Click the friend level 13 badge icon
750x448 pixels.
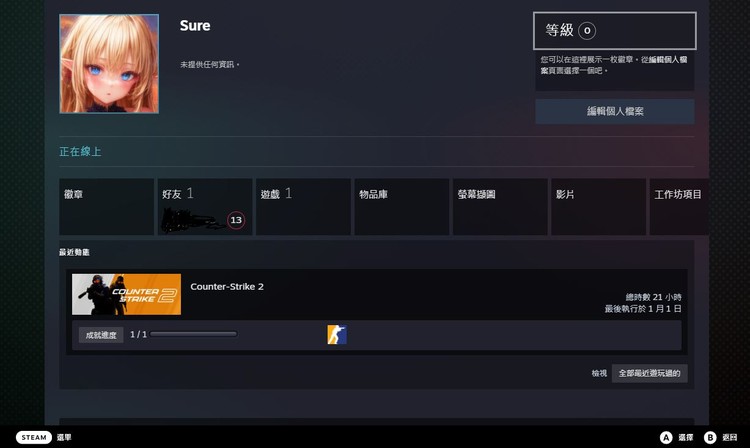click(236, 220)
